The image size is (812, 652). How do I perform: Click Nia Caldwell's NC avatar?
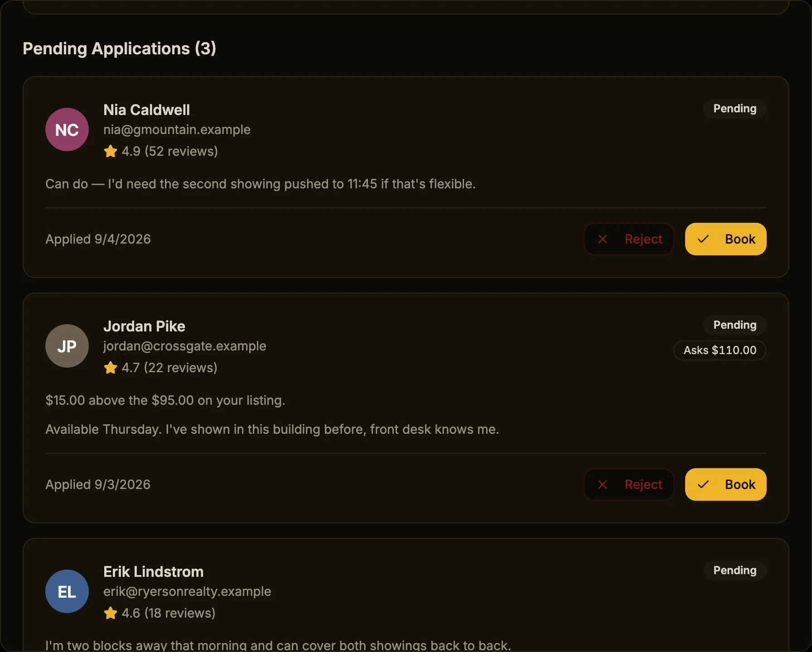click(67, 129)
